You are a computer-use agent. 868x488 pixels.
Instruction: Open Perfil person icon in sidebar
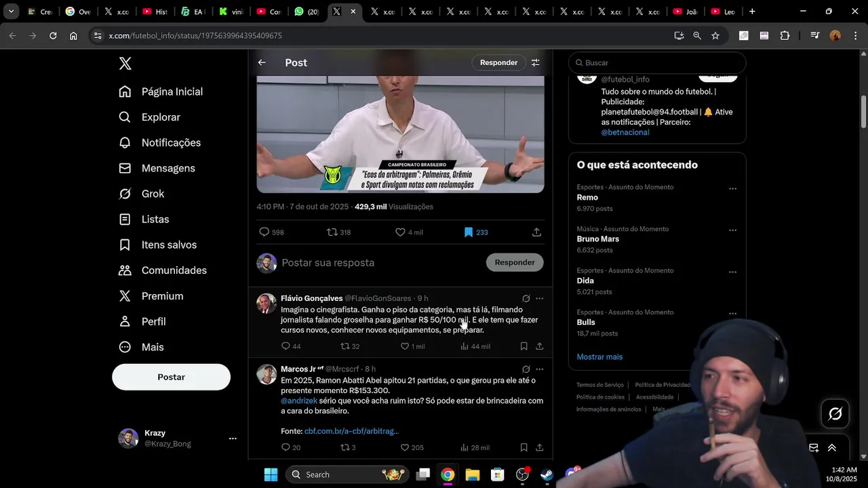pos(125,321)
